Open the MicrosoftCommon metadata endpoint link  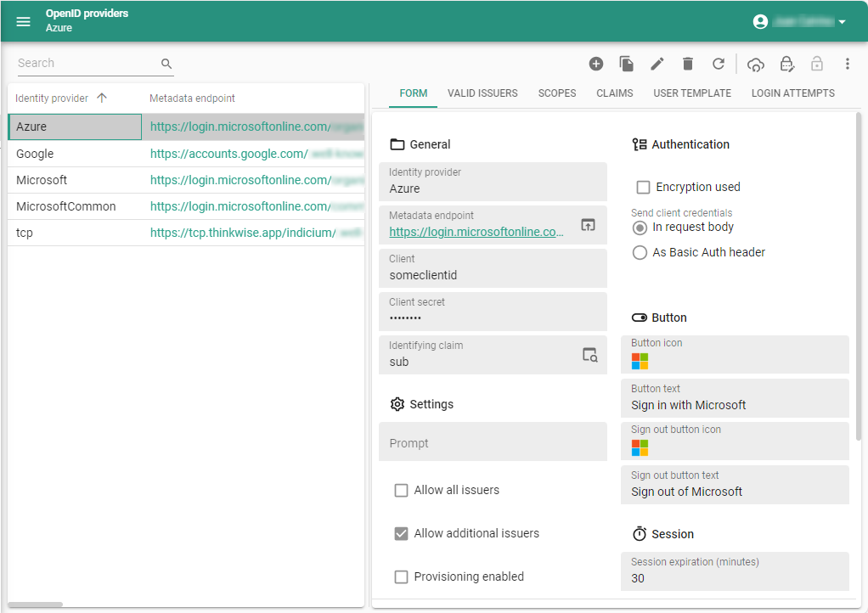(x=256, y=206)
